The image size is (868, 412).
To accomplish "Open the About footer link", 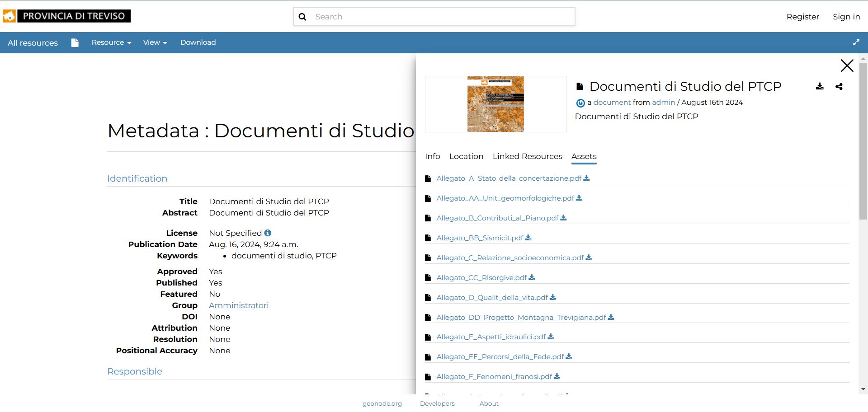I will tap(489, 403).
